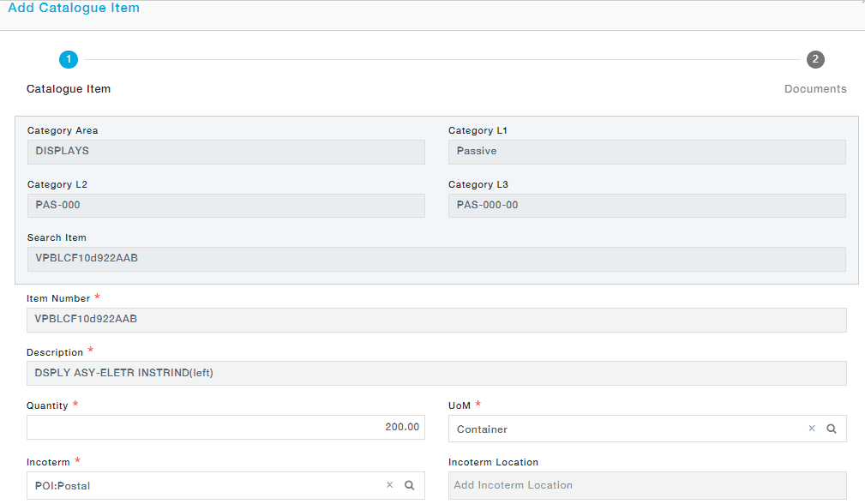Focus the Incoterm Location input

[646, 485]
